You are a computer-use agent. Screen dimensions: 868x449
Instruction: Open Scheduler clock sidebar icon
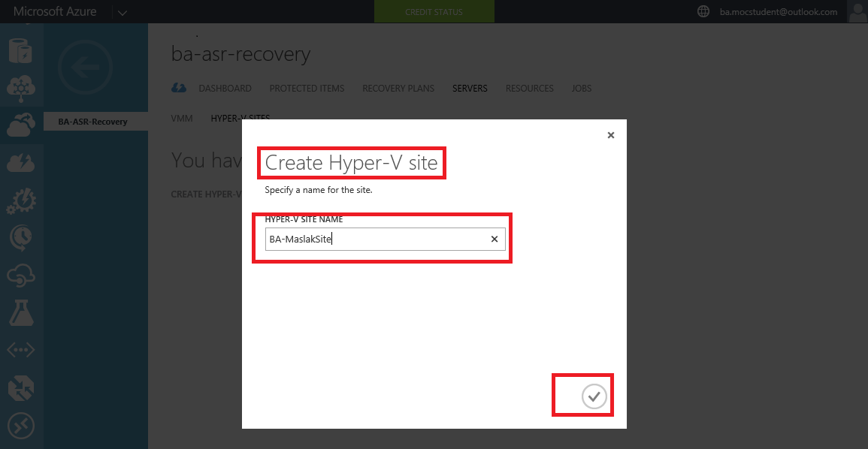(x=21, y=238)
